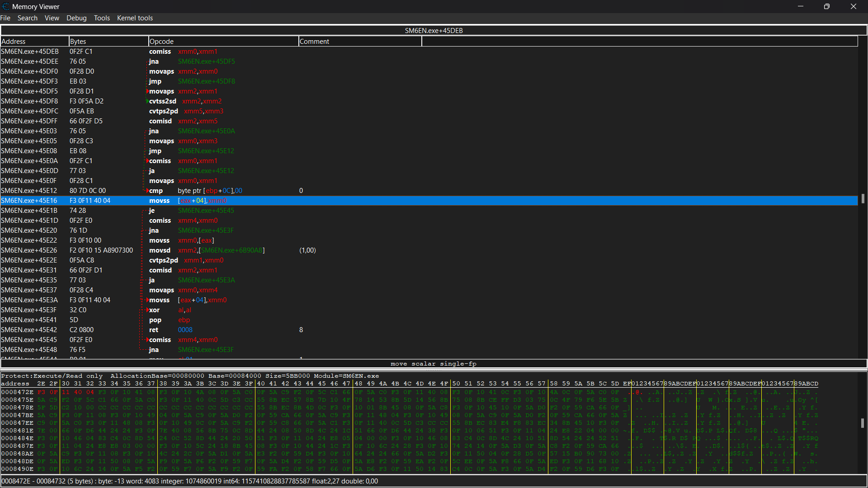Viewport: 868px width, 488px height.
Task: Click the red jump arrow beside movaps xmm2,xmm1
Action: click(146, 91)
